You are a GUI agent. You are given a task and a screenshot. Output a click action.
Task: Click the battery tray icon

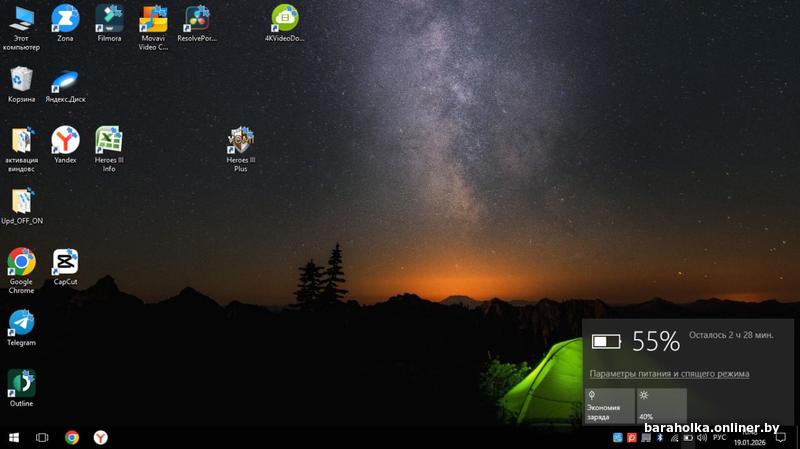tap(688, 437)
